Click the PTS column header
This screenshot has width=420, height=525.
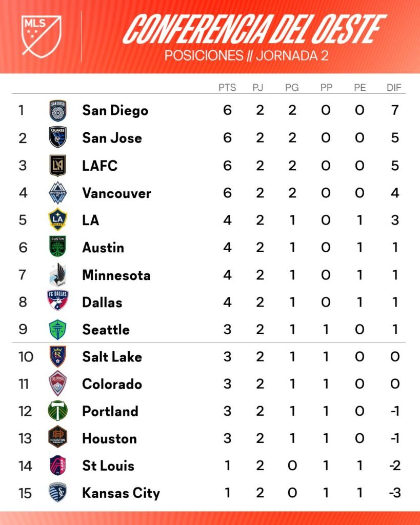227,88
